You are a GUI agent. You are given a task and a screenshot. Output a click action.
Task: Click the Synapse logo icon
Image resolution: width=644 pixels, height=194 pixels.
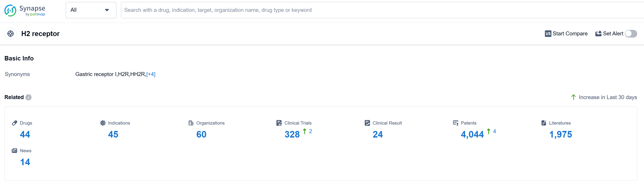[10, 11]
